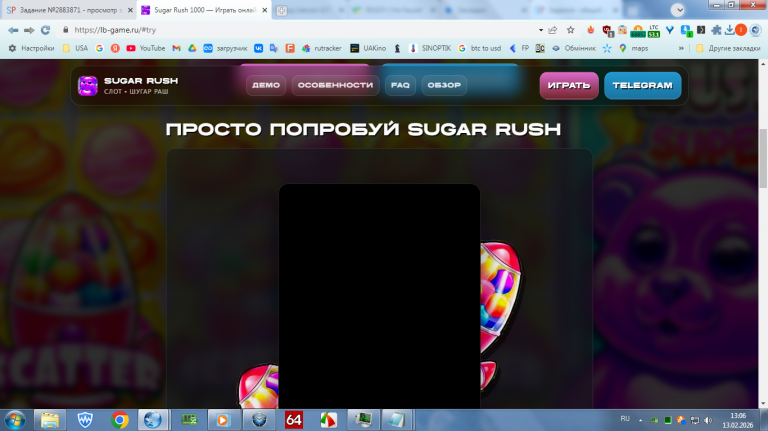Screen dimensions: 768x431
Task: Open the VK bookmark icon
Action: [259, 48]
